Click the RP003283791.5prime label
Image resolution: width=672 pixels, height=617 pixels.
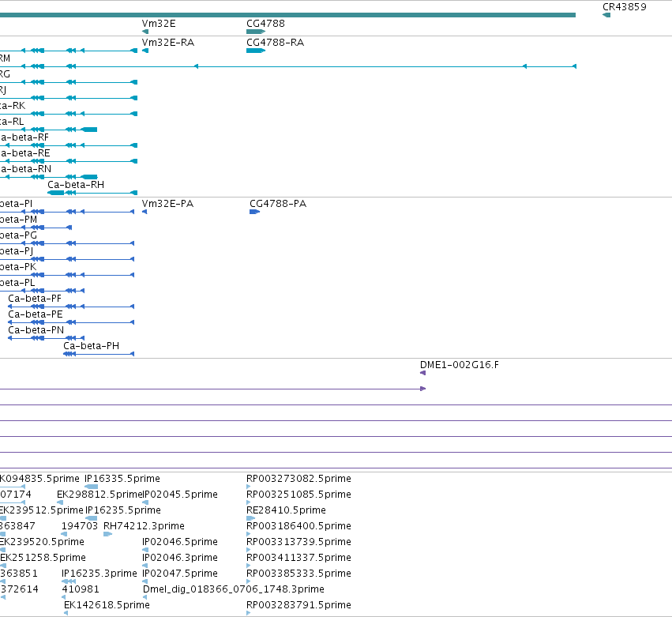pyautogui.click(x=298, y=605)
